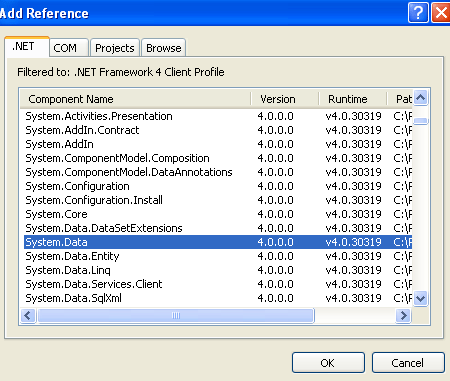This screenshot has height=381, width=450.
Task: Switch to the COM tab
Action: coord(69,48)
